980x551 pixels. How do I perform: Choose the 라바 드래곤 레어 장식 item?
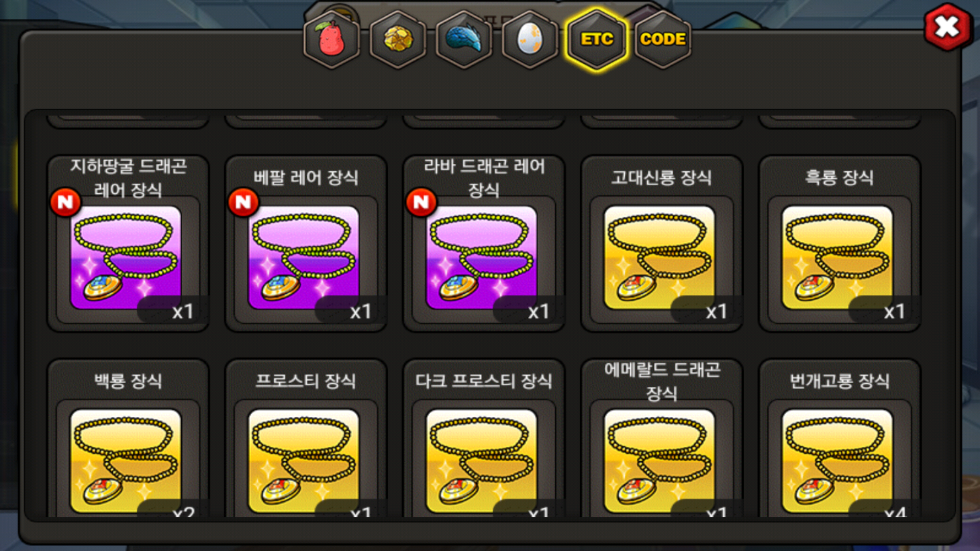coord(484,244)
